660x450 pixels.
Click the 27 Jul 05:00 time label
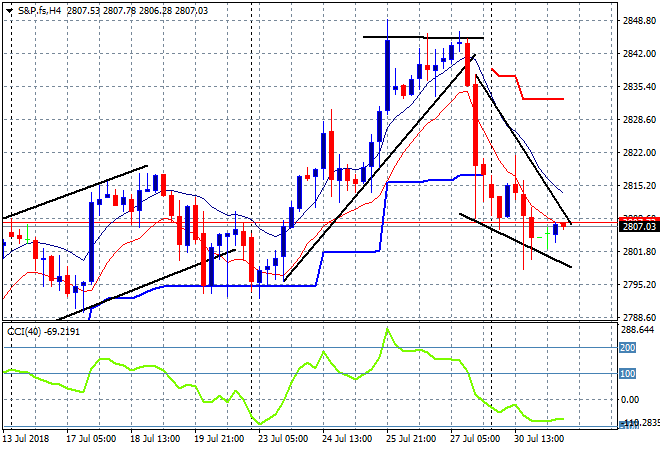tap(475, 439)
